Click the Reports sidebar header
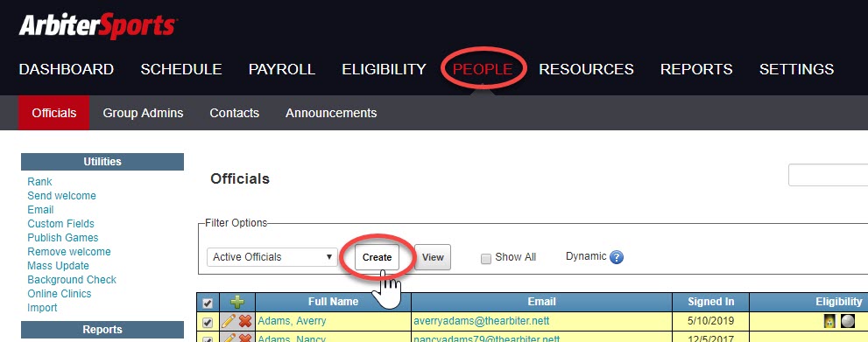The image size is (868, 342). tap(102, 330)
